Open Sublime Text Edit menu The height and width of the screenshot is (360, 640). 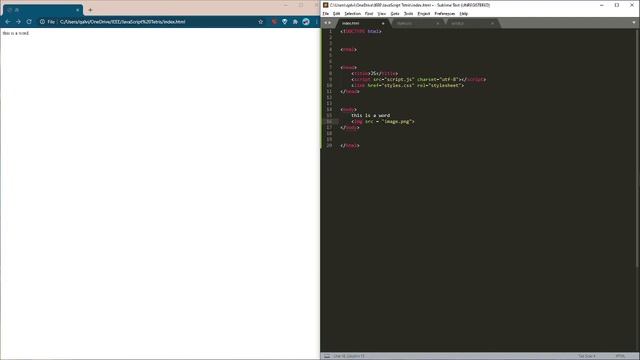336,13
